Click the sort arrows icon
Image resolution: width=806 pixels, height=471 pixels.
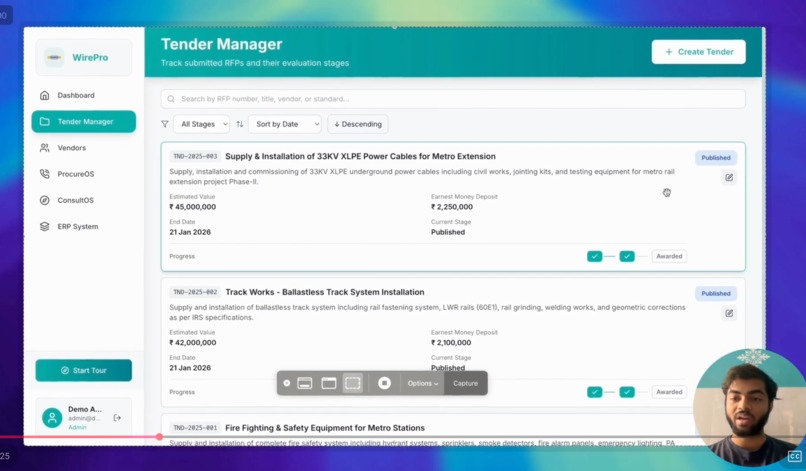coord(240,124)
